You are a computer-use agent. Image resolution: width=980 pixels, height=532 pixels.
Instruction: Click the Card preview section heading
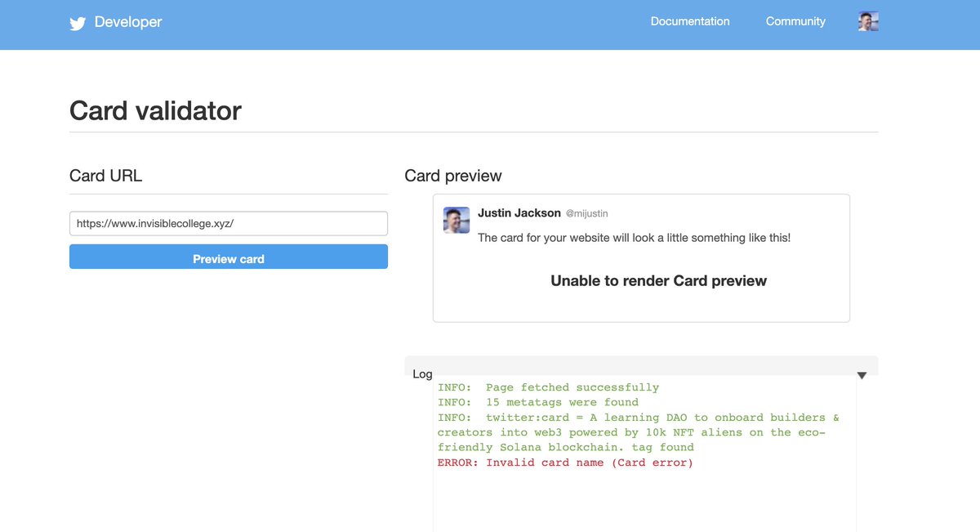(x=453, y=176)
